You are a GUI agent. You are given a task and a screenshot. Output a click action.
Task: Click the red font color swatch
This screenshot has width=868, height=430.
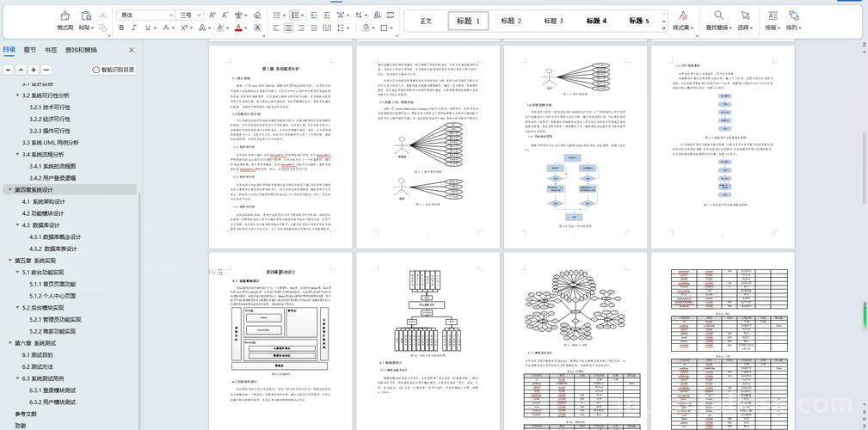coord(238,28)
